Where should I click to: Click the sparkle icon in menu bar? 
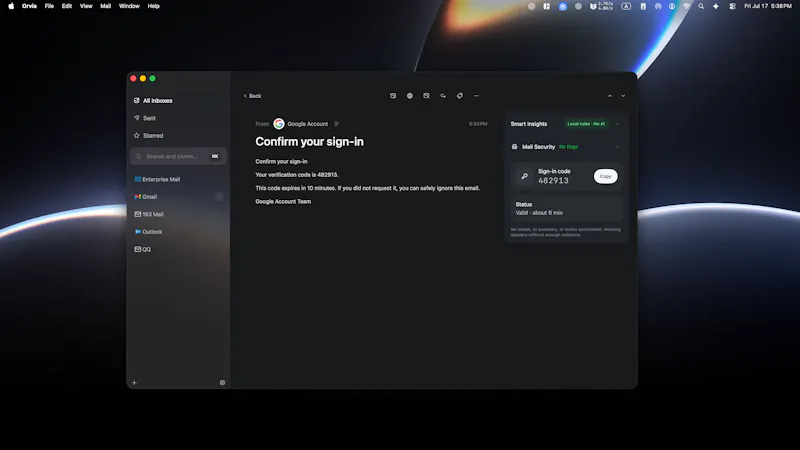(x=716, y=6)
